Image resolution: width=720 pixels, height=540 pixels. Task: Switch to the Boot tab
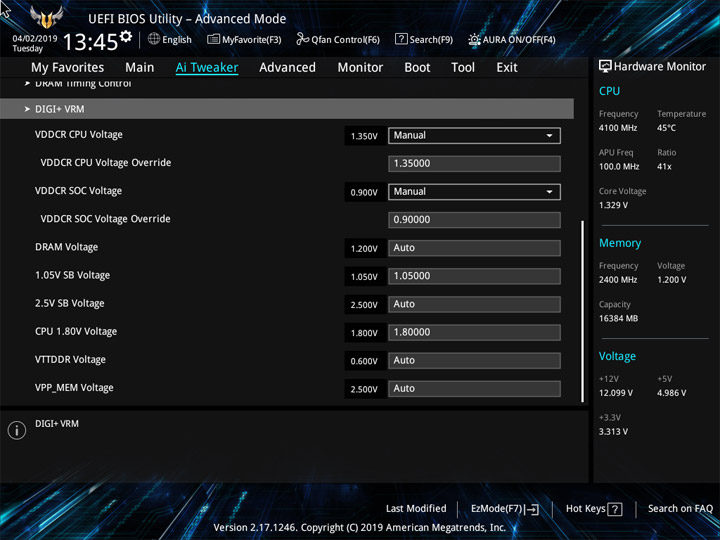click(x=417, y=68)
